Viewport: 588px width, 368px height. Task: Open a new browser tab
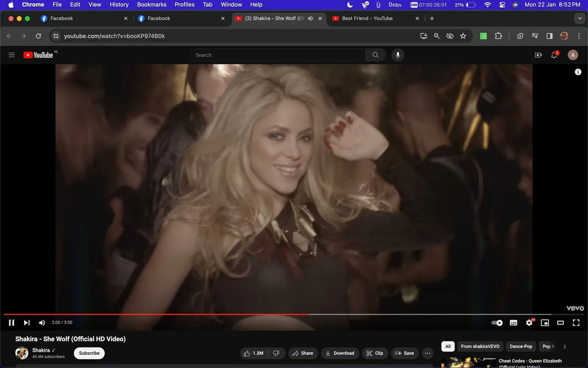[x=432, y=18]
